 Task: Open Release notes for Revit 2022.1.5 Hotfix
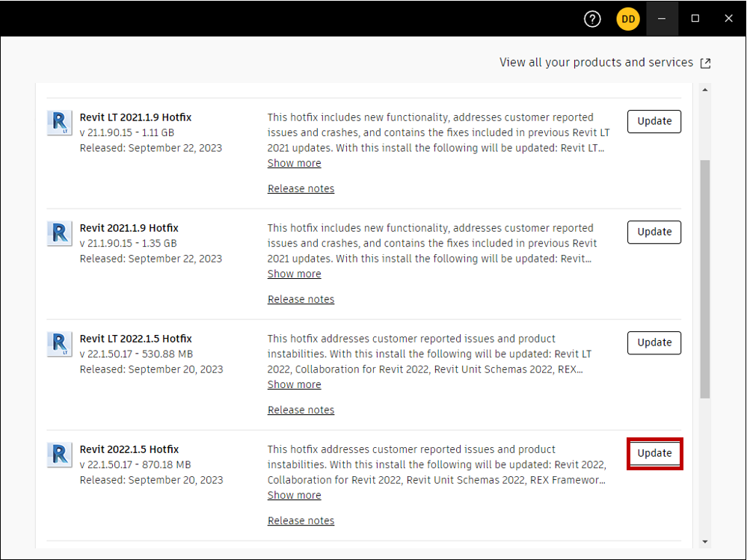tap(301, 520)
